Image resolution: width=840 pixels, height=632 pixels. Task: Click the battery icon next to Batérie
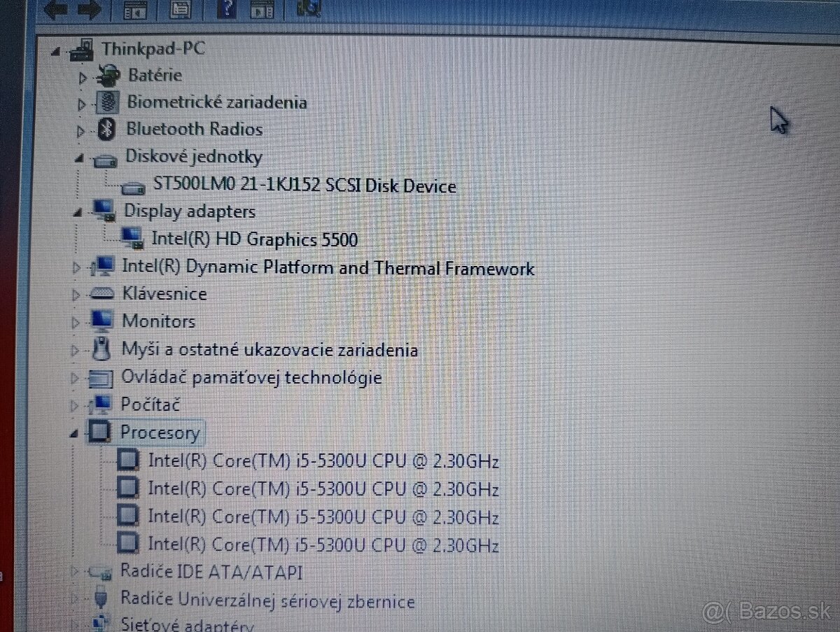(x=107, y=75)
